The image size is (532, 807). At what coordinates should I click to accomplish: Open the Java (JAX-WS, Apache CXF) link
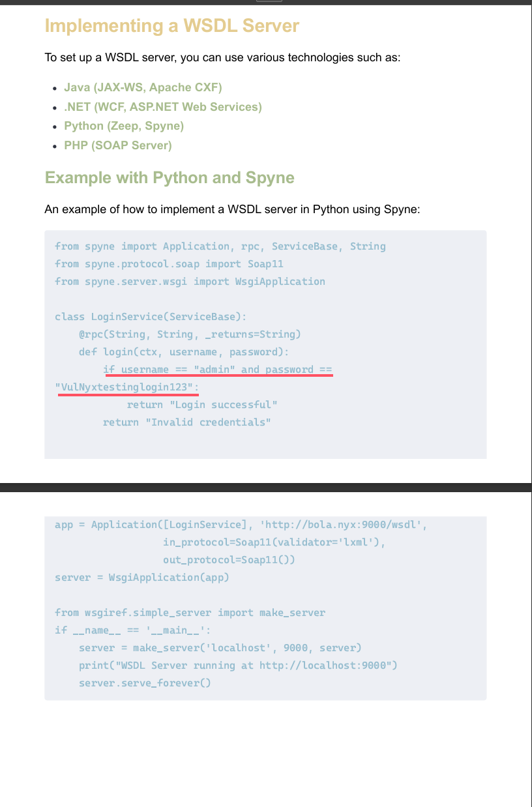pyautogui.click(x=143, y=87)
